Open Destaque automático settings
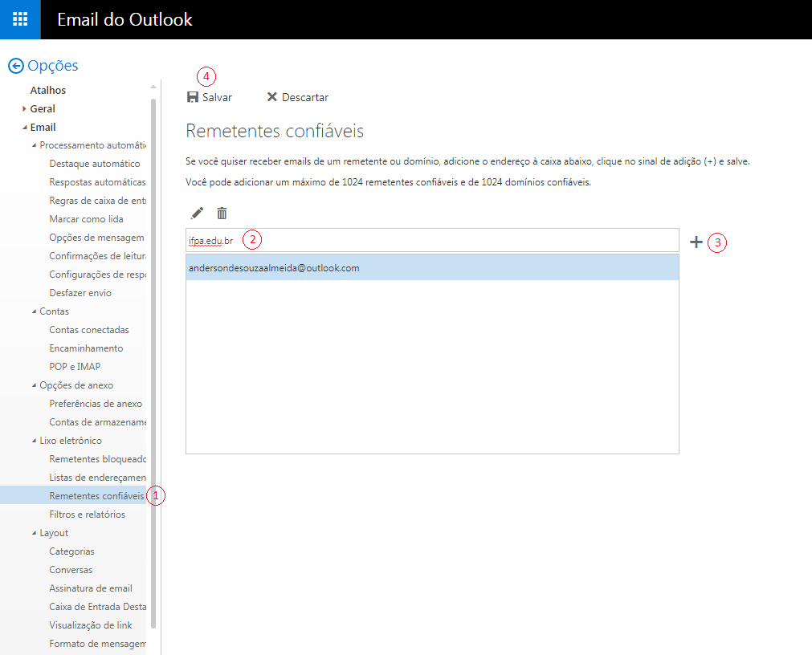 [x=94, y=164]
